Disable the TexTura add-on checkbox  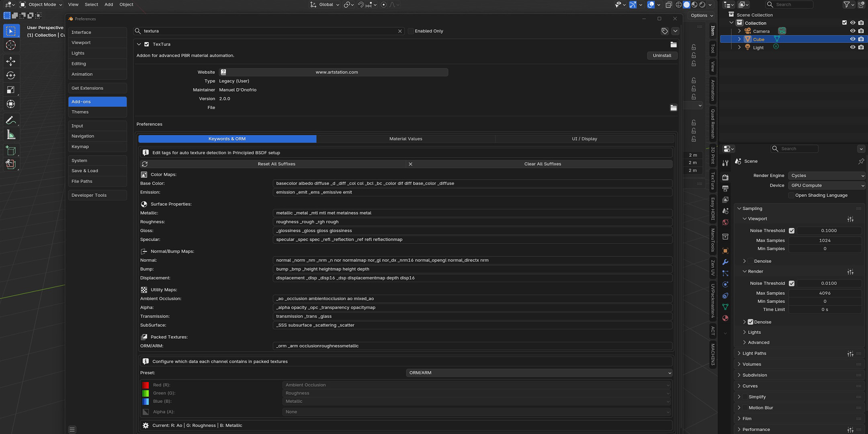[x=147, y=44]
